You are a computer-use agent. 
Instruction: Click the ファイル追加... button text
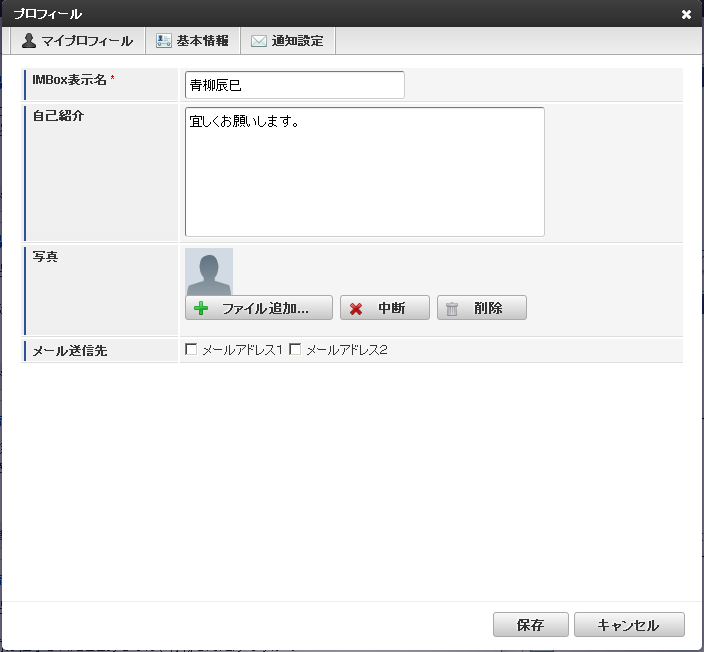265,308
